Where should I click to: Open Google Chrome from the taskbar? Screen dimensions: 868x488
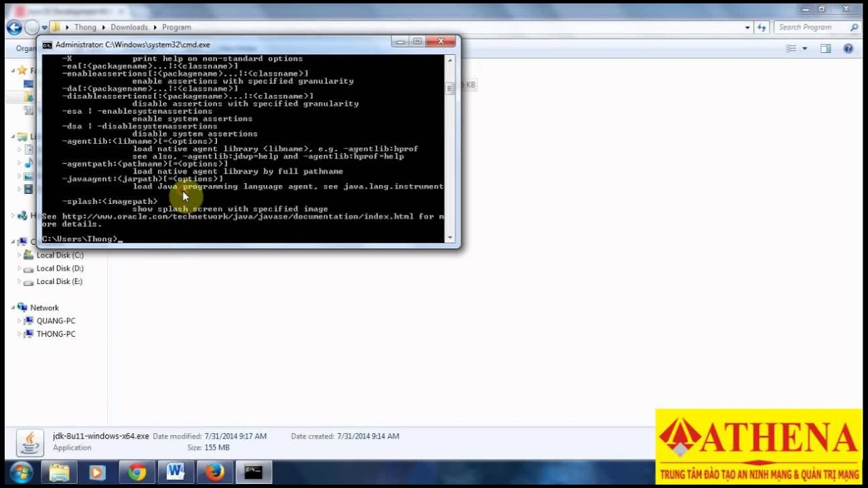tap(138, 472)
